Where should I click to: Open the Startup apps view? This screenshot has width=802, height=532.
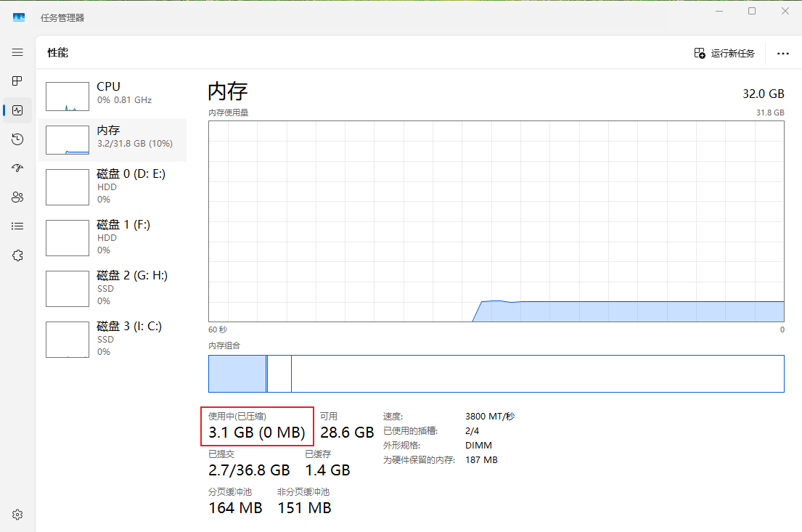click(x=17, y=168)
